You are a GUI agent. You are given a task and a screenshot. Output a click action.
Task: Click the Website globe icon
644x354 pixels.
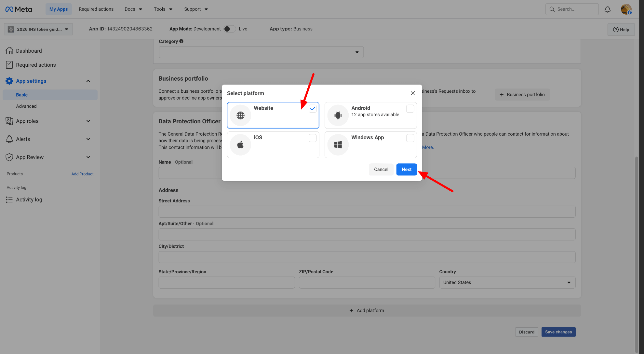(240, 115)
